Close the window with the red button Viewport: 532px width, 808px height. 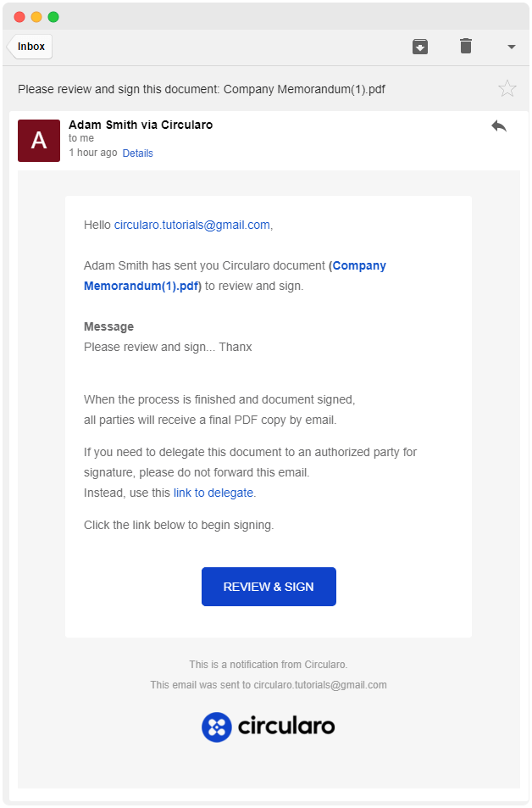pos(19,17)
